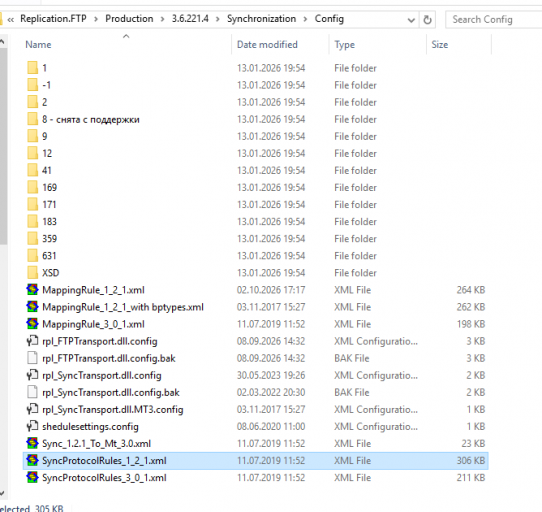542x512 pixels.
Task: Navigate to Synchronization breadcrumb
Action: pyautogui.click(x=261, y=19)
